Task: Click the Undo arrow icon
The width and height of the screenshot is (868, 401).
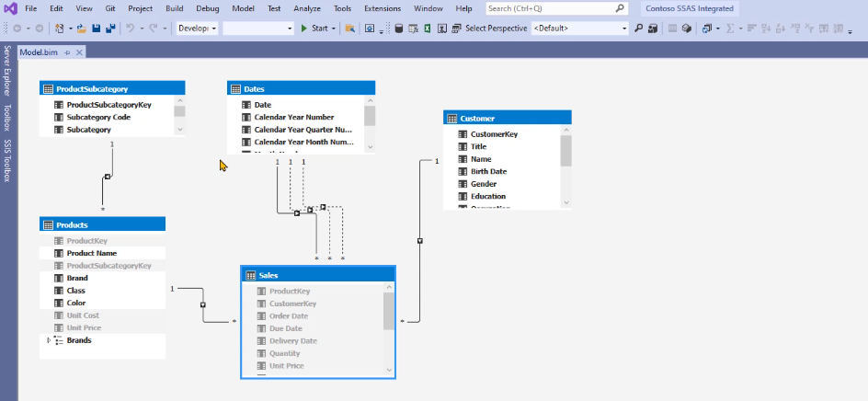Action: tap(130, 29)
